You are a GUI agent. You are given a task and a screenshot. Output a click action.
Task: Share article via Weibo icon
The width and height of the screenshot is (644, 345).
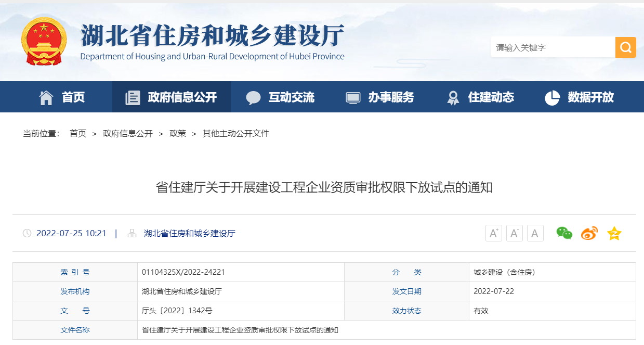pos(589,233)
